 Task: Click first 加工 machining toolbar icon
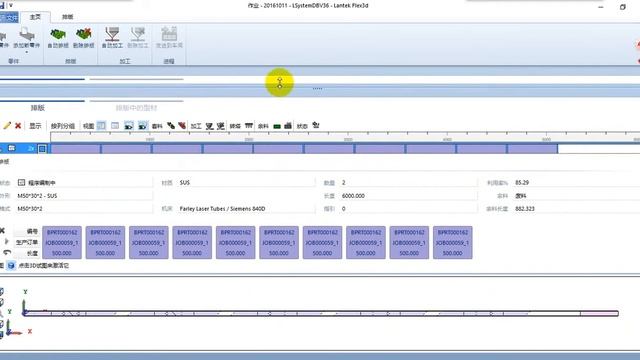[x=209, y=126]
